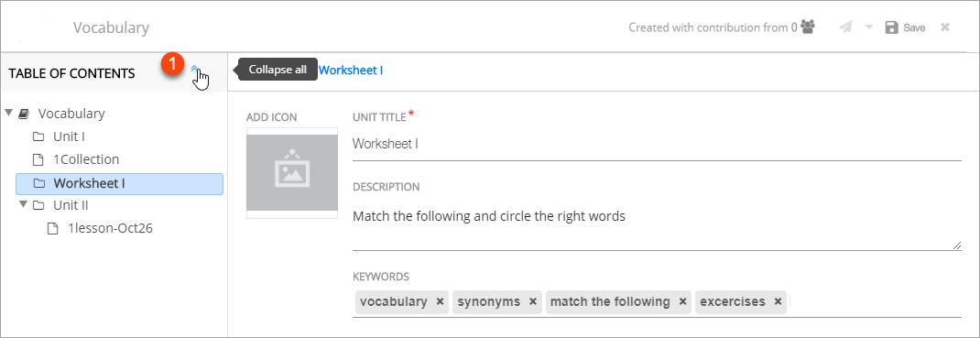Viewport: 980px width, 338px height.
Task: Select Worksheet I in table of contents
Action: (119, 184)
